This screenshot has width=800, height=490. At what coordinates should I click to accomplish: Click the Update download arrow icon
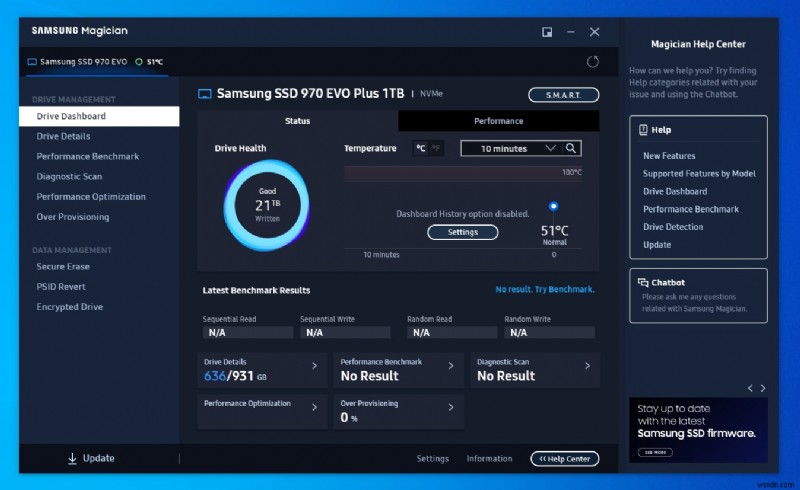click(72, 458)
